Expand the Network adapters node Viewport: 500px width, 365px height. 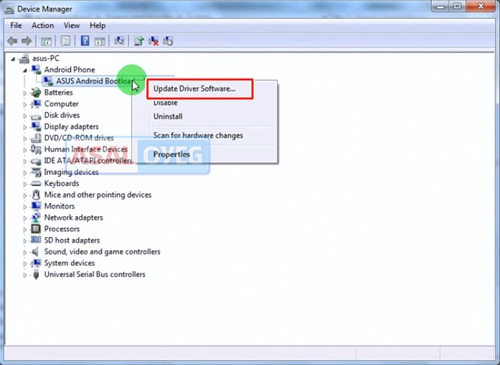click(25, 218)
